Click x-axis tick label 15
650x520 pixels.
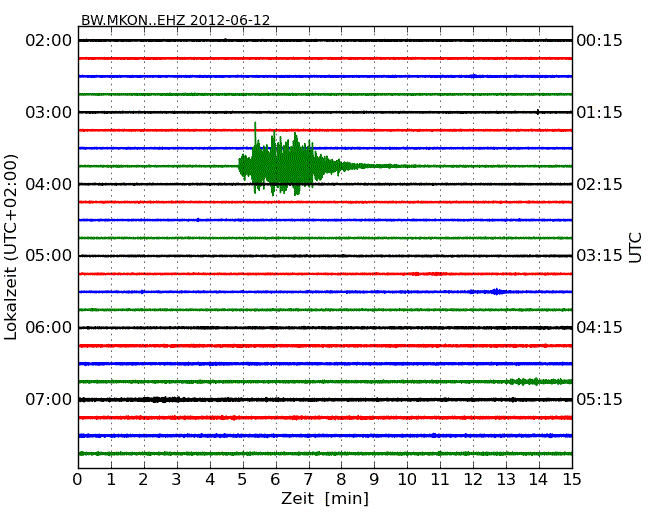coord(572,479)
